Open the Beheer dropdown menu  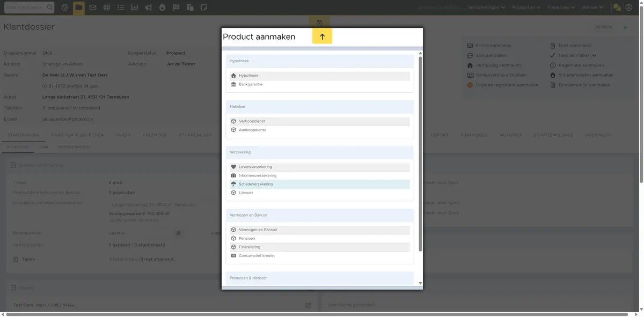point(592,8)
